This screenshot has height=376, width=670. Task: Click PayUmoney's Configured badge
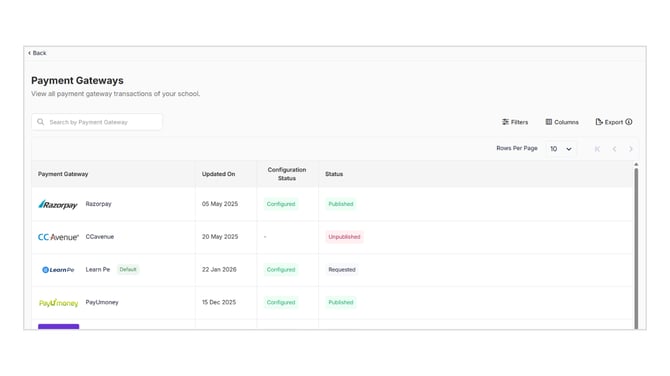(x=281, y=302)
